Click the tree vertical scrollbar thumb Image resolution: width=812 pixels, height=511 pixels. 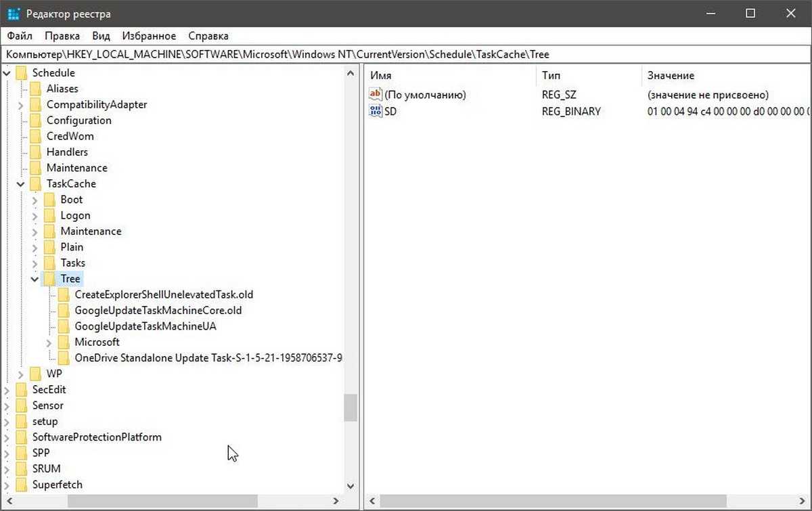[x=350, y=408]
